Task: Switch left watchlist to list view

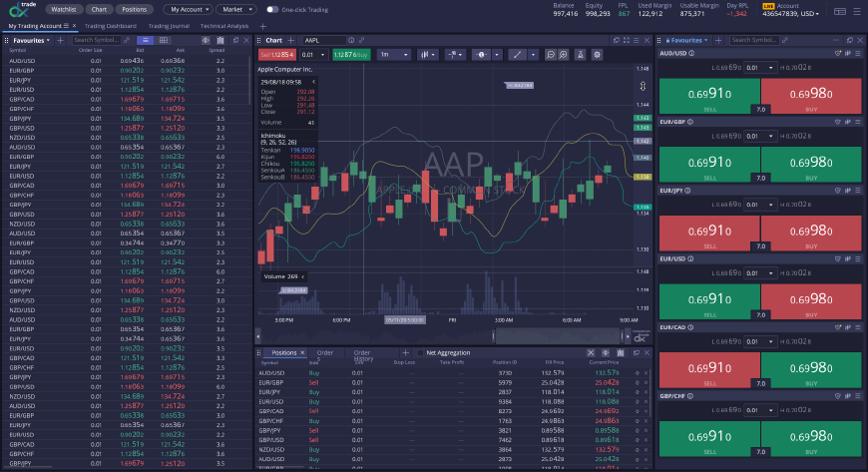Action: tap(145, 41)
